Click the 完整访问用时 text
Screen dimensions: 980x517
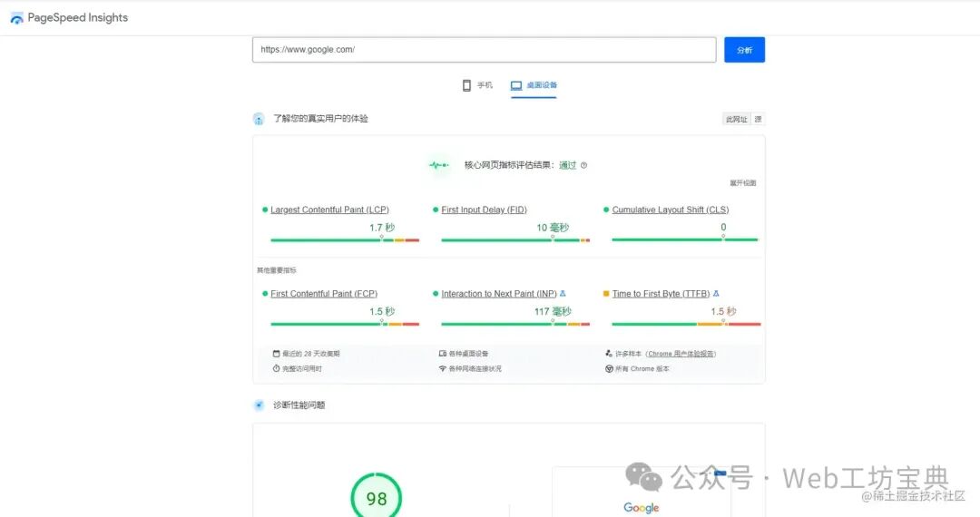302,368
